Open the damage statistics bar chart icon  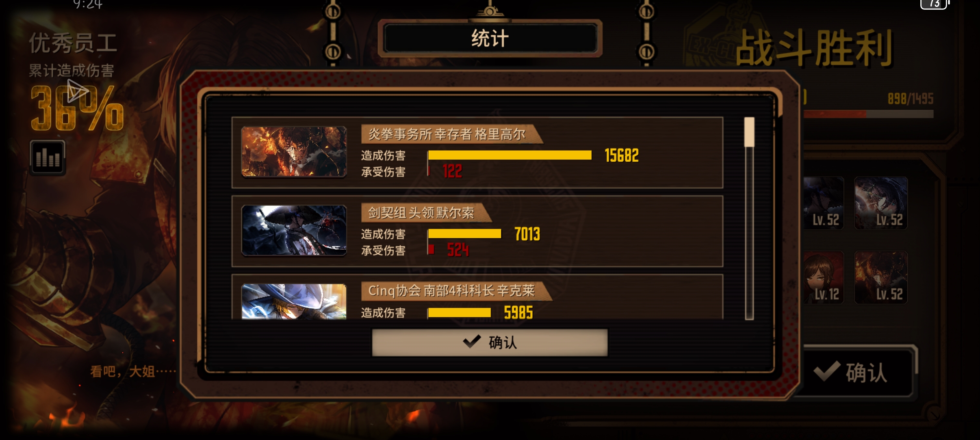click(48, 157)
